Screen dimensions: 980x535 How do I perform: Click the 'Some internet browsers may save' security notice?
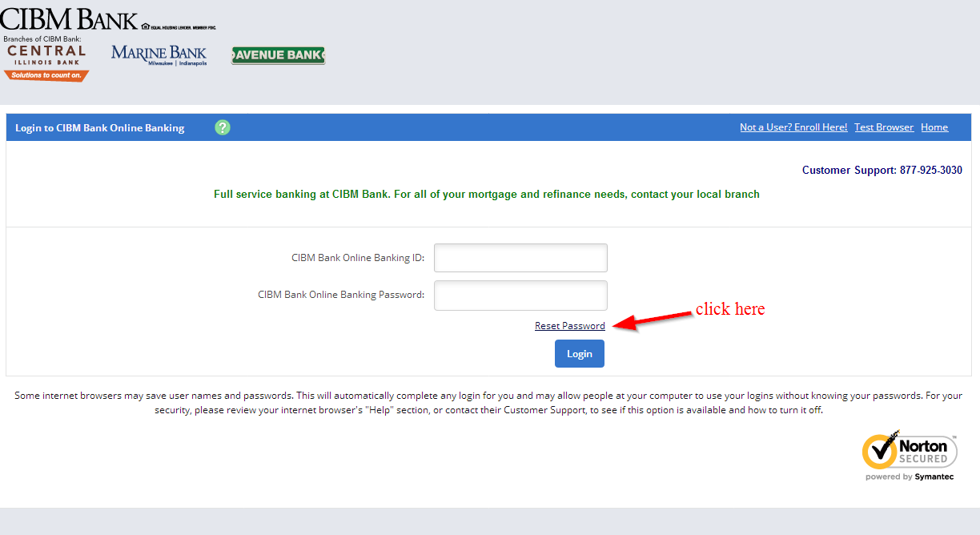tap(488, 403)
